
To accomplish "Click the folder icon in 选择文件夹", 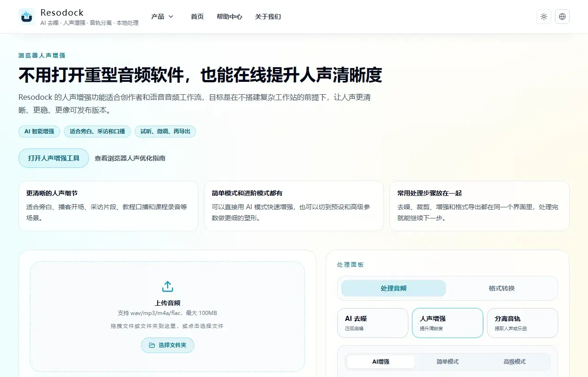I will (152, 345).
